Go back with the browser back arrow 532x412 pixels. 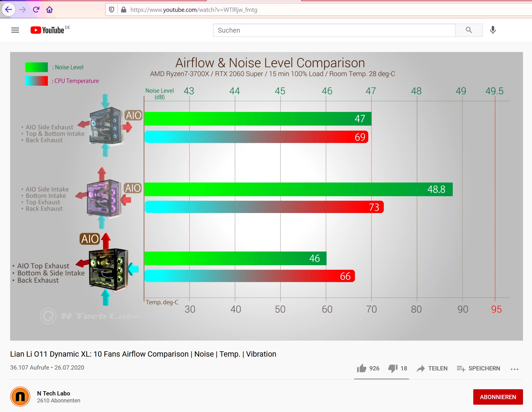(8, 10)
